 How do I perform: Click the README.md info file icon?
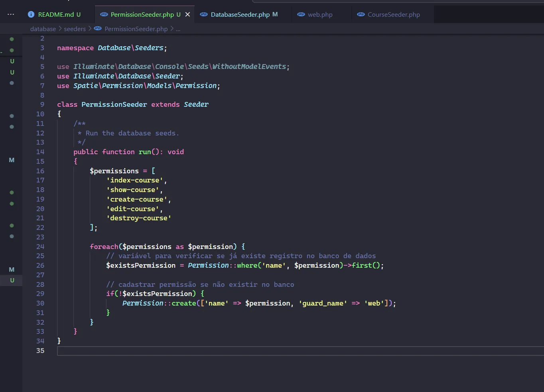coord(31,14)
